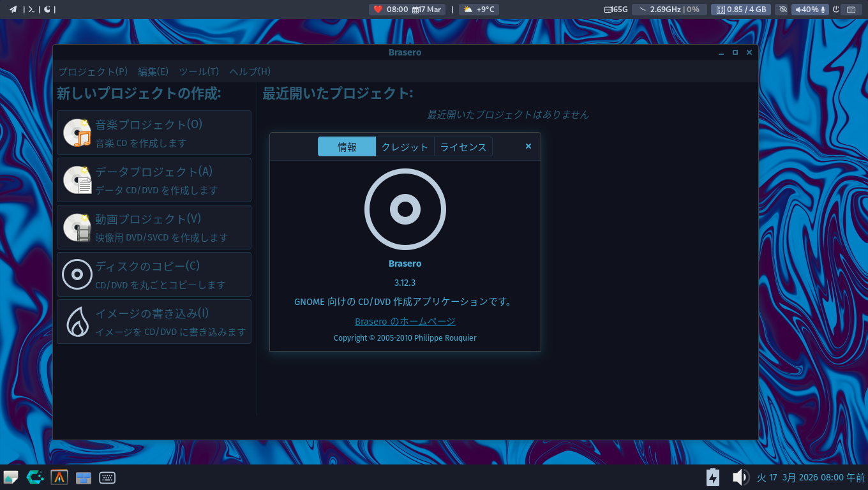Click the 2.69GHz CPU frequency monitor

(670, 10)
